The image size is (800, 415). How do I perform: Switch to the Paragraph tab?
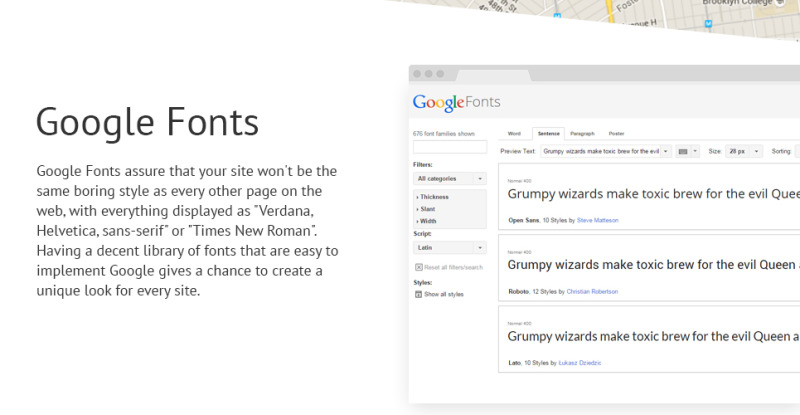coord(582,134)
